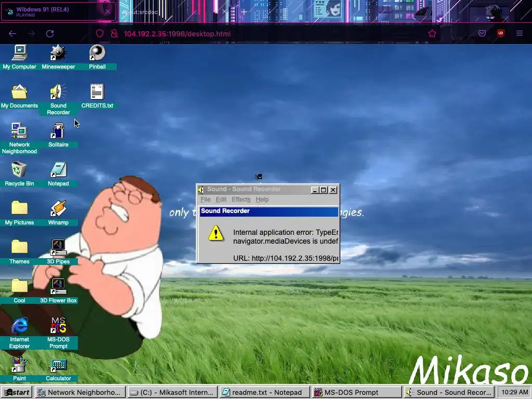Open the Pocket save icon in the toolbar
This screenshot has height=399, width=532.
click(482, 33)
